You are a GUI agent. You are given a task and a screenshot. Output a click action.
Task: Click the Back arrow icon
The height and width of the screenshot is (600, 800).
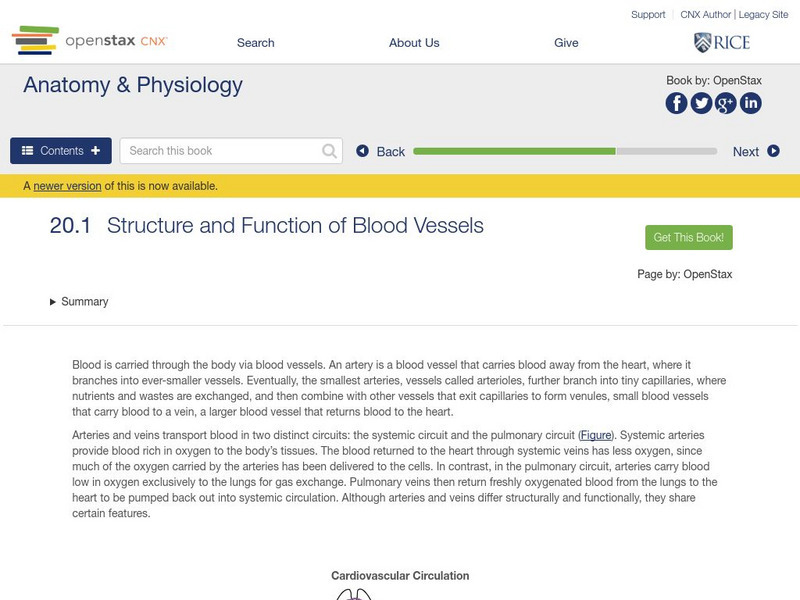point(363,151)
